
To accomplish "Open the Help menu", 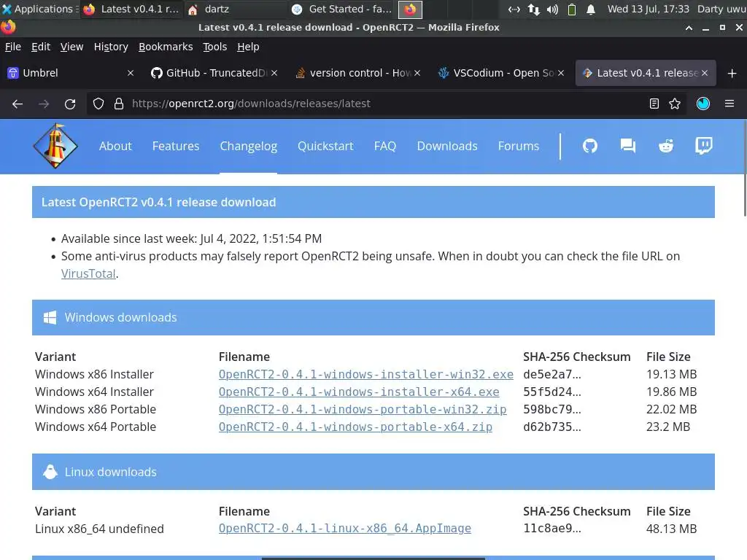I will coord(248,47).
